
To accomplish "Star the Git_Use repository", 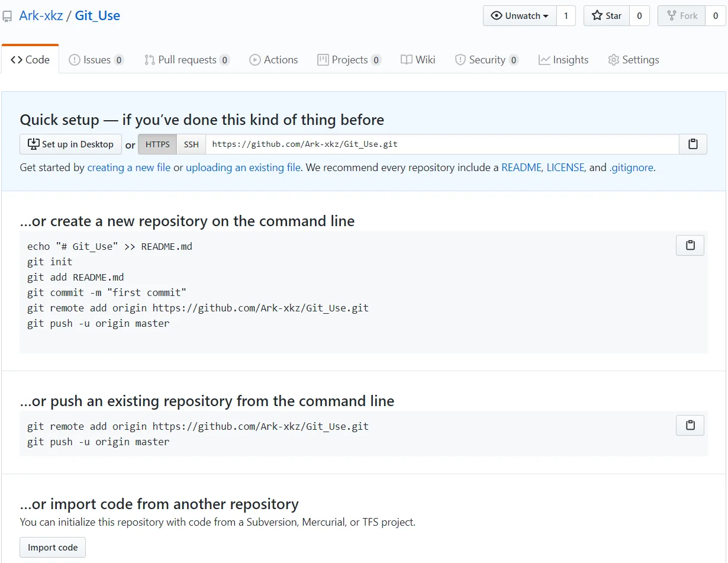I will pyautogui.click(x=607, y=16).
